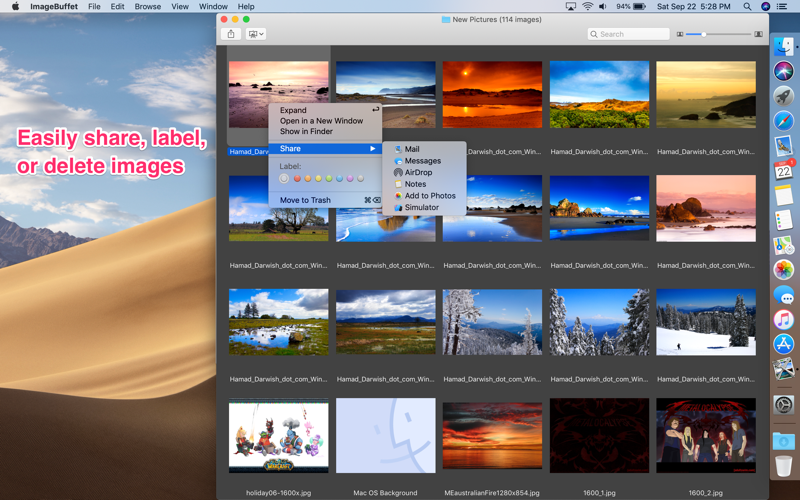Viewport: 800px width, 500px height.
Task: Open Spotlight search in menu bar
Action: (x=747, y=7)
